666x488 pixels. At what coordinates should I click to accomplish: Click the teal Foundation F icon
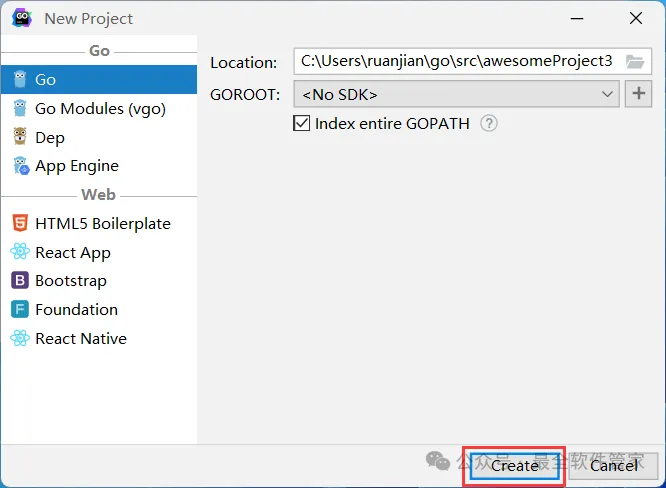(x=20, y=309)
